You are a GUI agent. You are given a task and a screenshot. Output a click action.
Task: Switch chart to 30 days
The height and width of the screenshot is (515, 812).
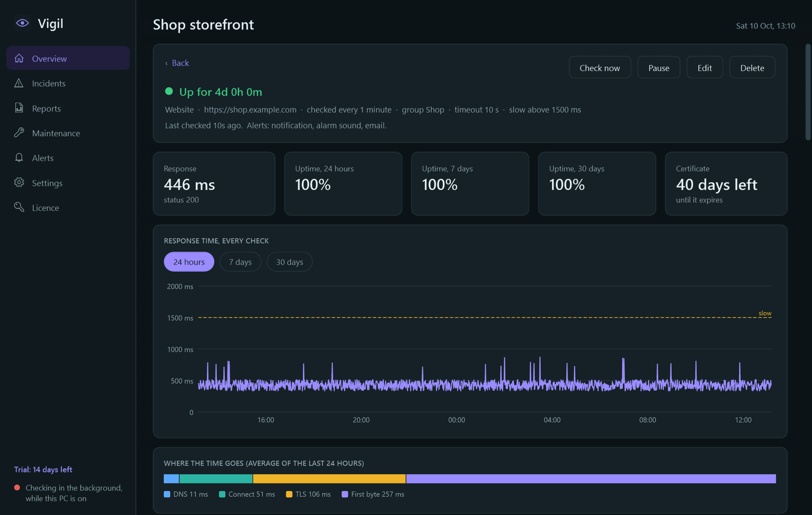(x=289, y=262)
